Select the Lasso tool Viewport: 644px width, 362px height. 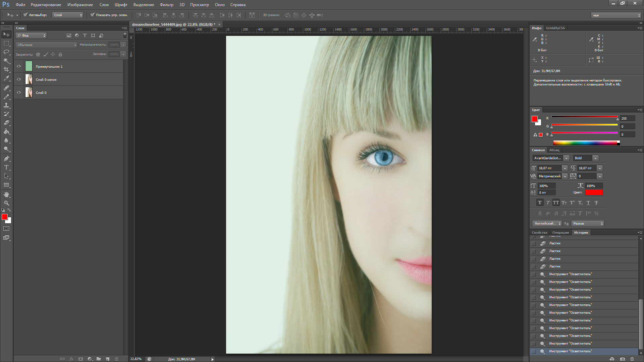(6, 52)
